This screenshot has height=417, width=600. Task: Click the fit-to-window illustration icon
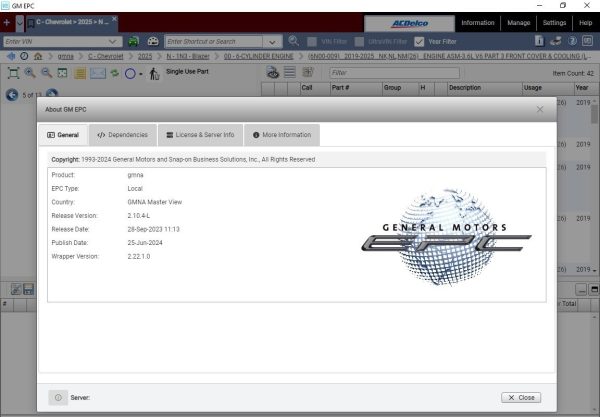pos(13,73)
